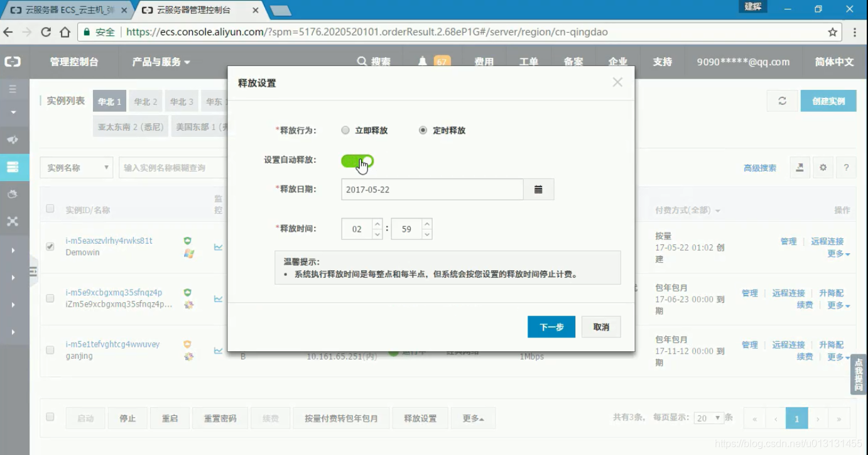
Task: Click the green security shield icon for Demowin
Action: click(x=187, y=241)
